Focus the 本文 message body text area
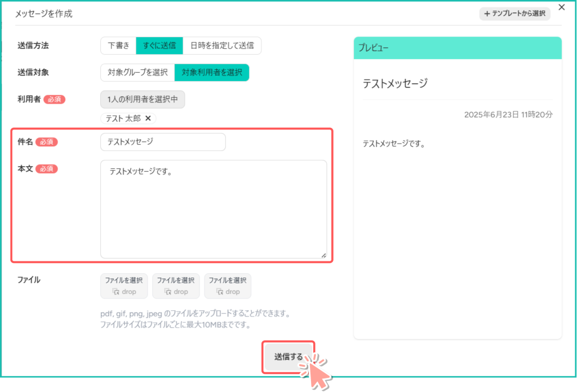577x392 pixels. point(214,209)
